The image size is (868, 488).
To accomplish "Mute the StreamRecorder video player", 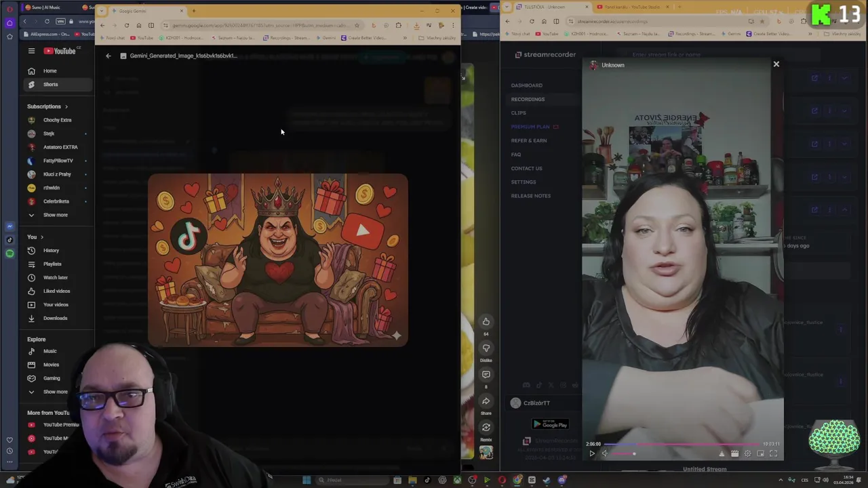I will pos(605,453).
